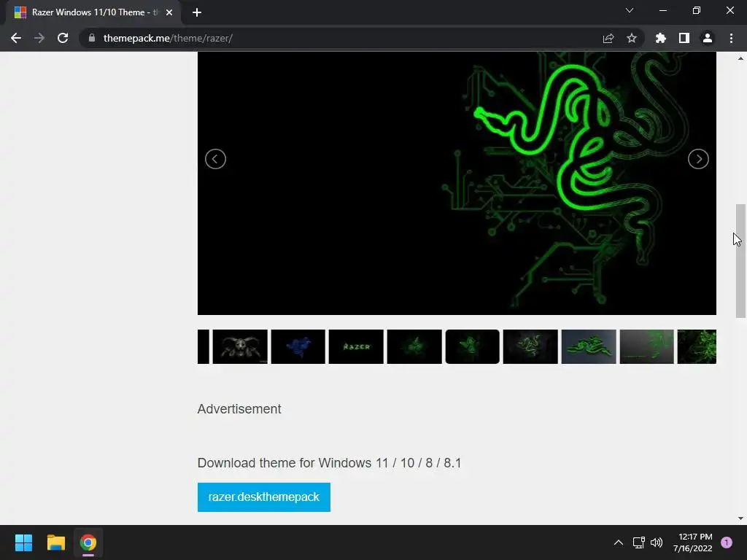Select the 3D green logo thumbnail
The height and width of the screenshot is (560, 747).
[589, 346]
